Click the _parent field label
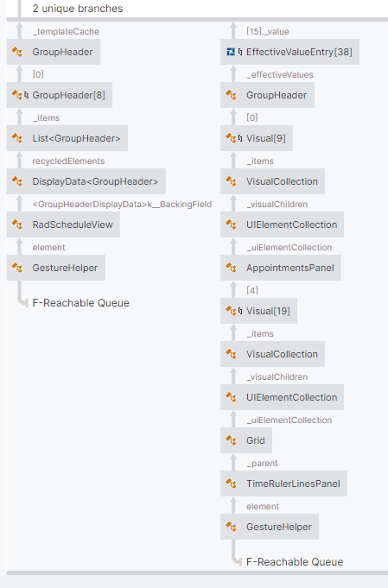The width and height of the screenshot is (388, 588). pyautogui.click(x=263, y=463)
